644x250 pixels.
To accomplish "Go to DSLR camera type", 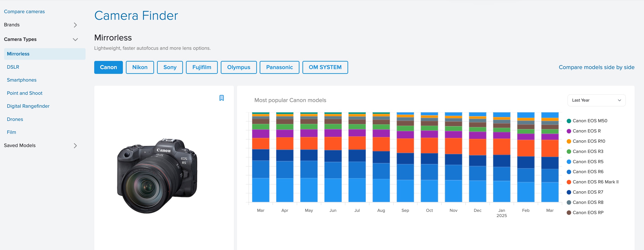I will point(13,67).
